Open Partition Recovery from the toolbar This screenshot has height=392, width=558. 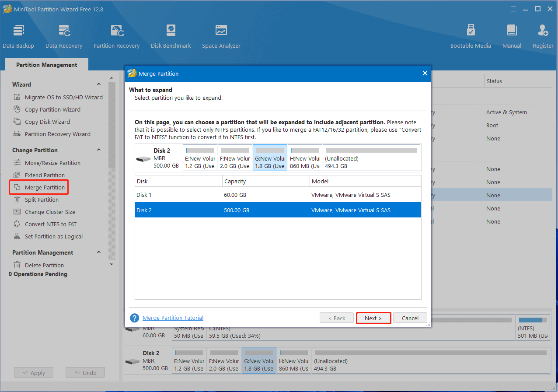(x=116, y=37)
